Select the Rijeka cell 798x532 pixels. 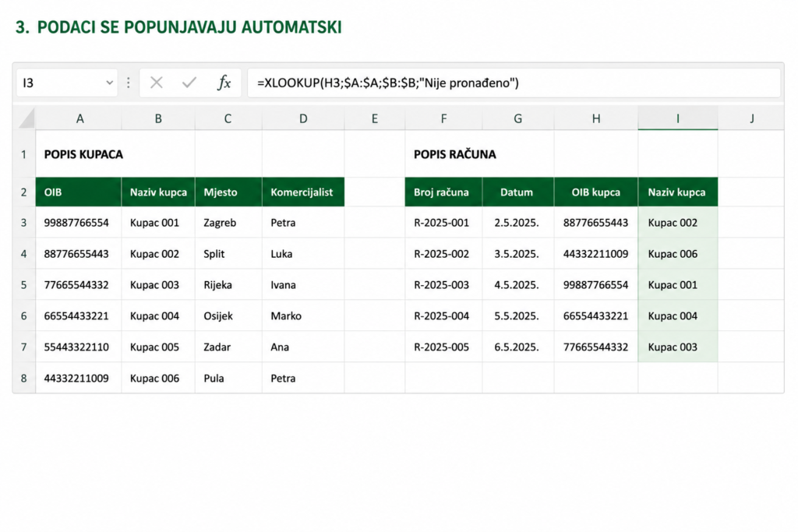click(x=228, y=284)
